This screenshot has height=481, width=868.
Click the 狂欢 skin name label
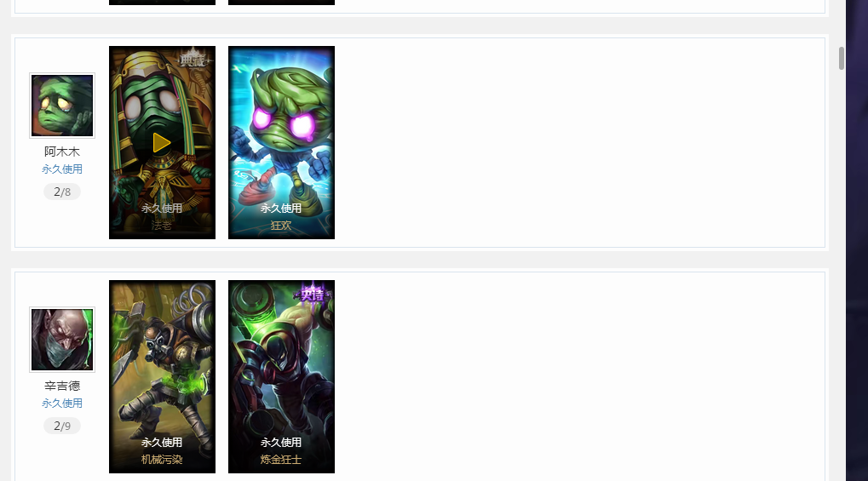click(x=280, y=226)
